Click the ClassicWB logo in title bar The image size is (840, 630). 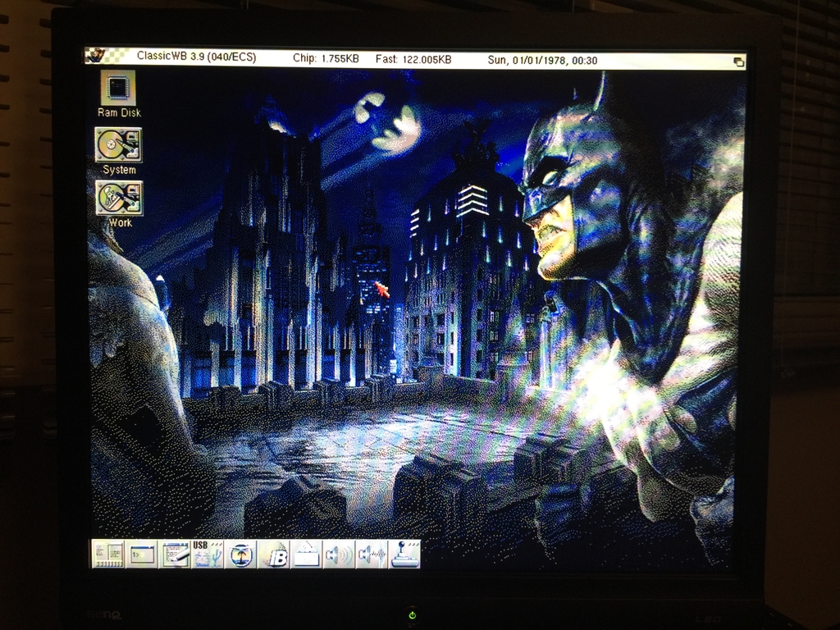tap(98, 55)
